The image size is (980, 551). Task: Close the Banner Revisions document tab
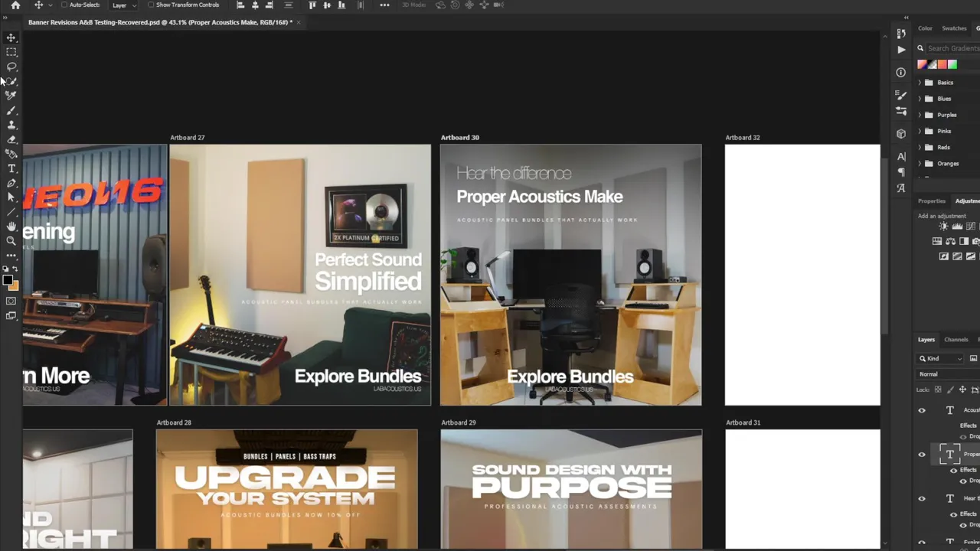[x=299, y=22]
